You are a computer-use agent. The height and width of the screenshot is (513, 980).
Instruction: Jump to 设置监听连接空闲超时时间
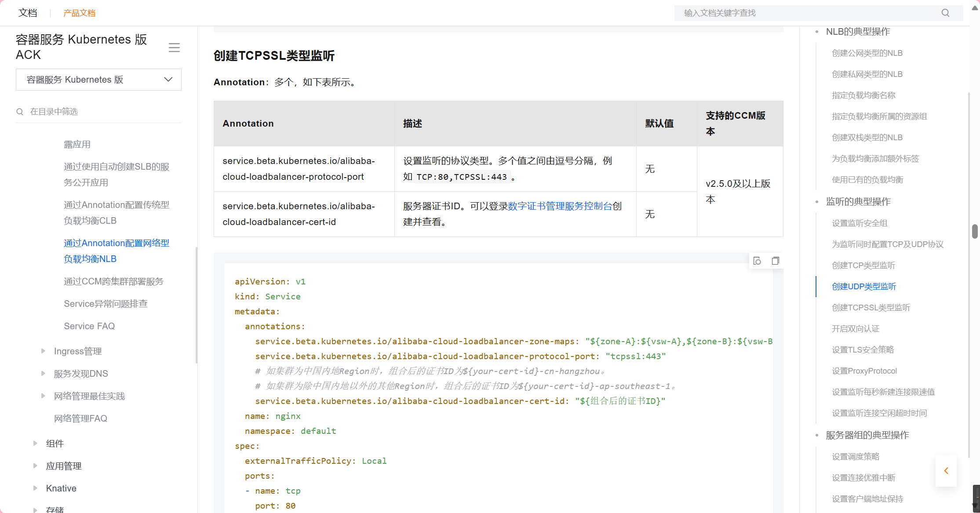[879, 413]
